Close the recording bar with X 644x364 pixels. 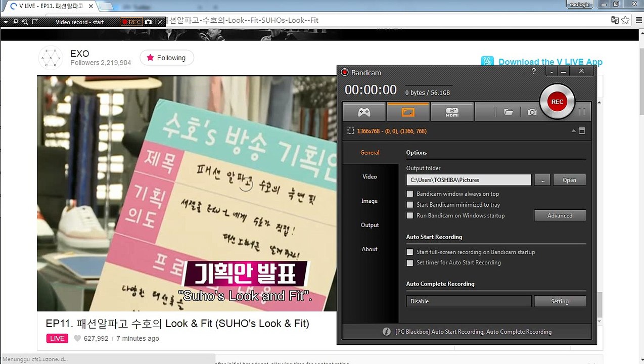click(x=160, y=22)
